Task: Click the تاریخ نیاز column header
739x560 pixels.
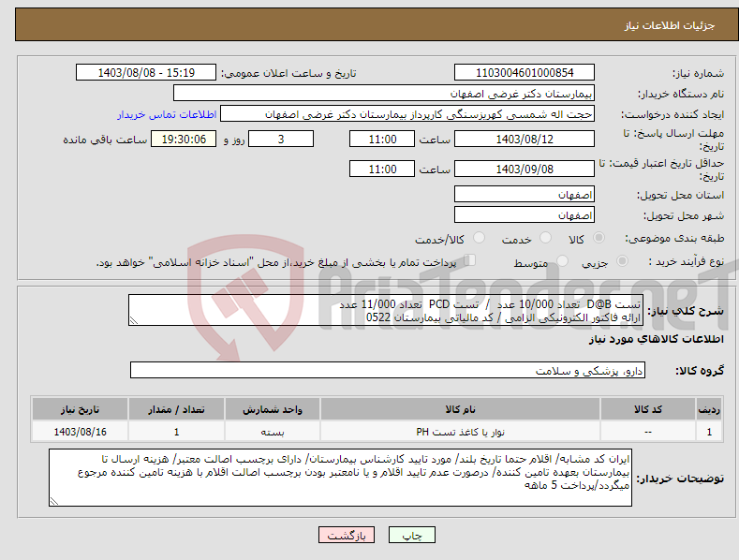Action: (81, 409)
